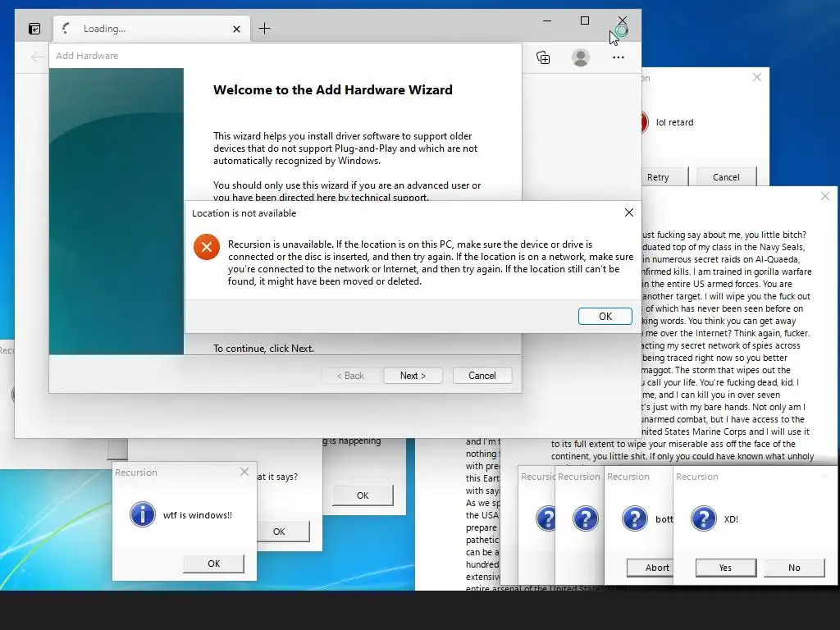Click Cancel in Add Hardware Wizard
This screenshot has width=840, height=630.
(x=482, y=376)
